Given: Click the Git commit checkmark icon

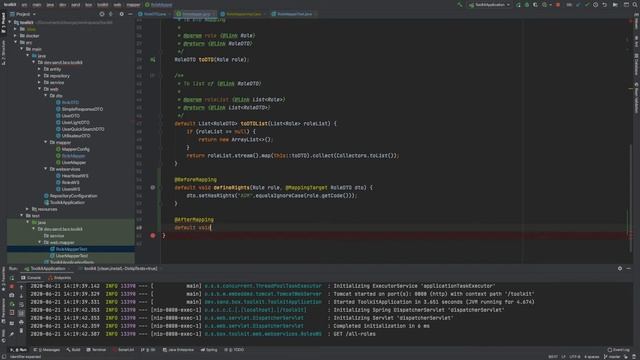Looking at the screenshot, I should pos(587,5).
